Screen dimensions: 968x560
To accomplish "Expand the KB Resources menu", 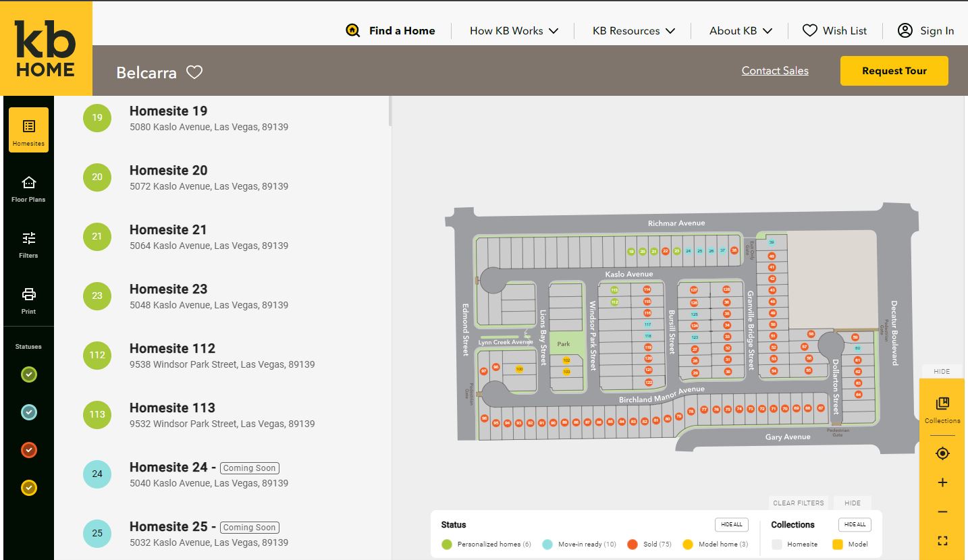I will click(634, 30).
